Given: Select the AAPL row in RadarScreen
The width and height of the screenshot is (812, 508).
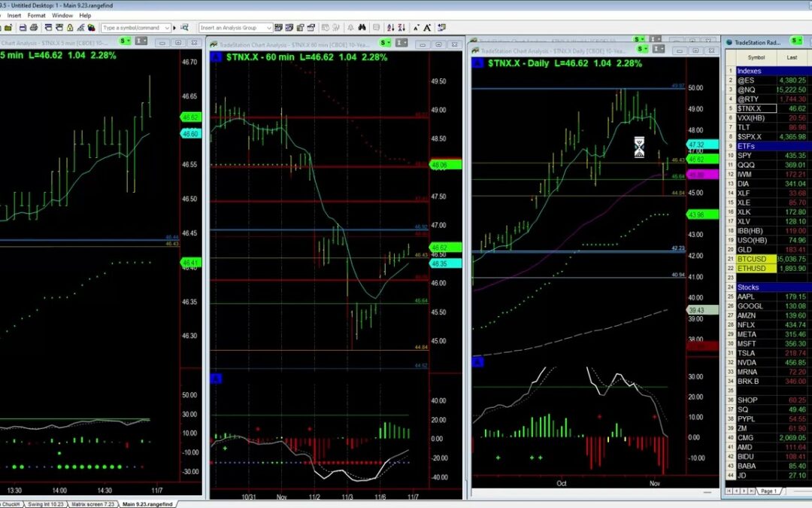Looking at the screenshot, I should (x=768, y=297).
